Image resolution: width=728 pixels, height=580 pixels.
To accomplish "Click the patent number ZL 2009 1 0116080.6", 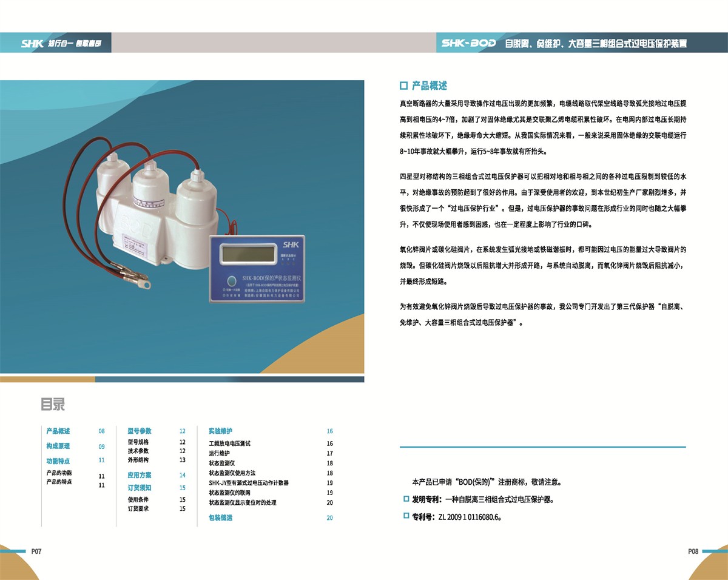I will tap(469, 517).
